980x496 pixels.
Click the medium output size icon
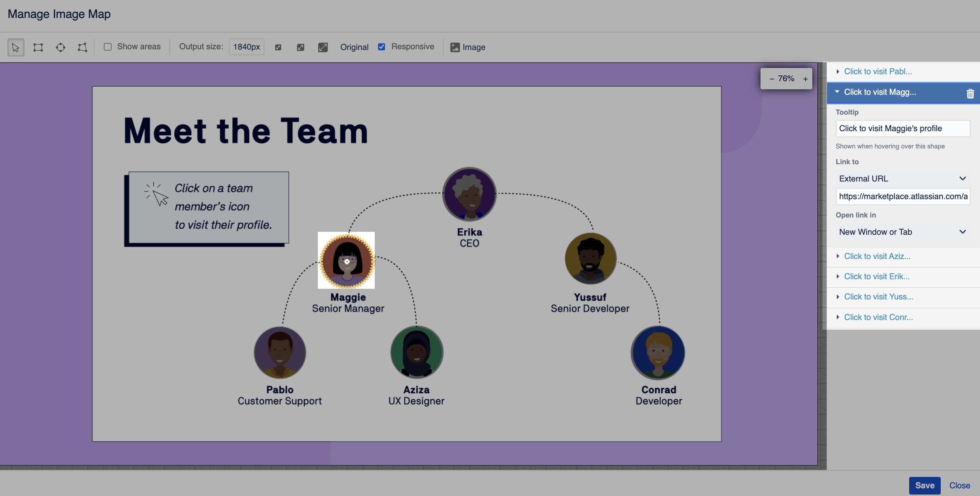tap(301, 47)
